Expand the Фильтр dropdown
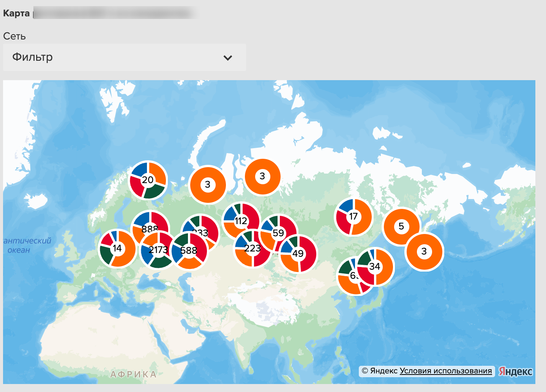Viewport: 546px width, 392px height. (125, 57)
